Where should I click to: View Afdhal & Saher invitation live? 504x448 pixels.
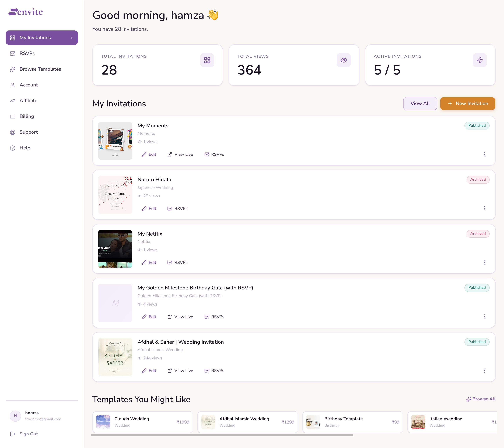tap(180, 371)
